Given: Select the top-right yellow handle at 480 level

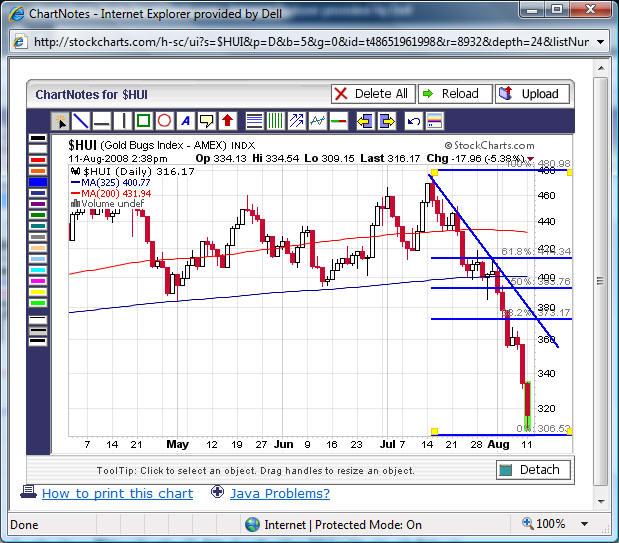Looking at the screenshot, I should (x=570, y=172).
